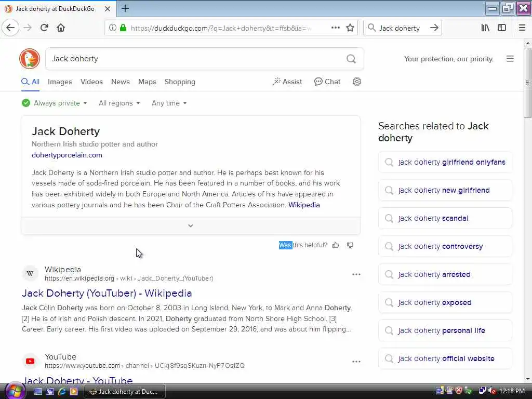Launch Internet Explorer from quick launch
532x399 pixels.
pos(62,391)
